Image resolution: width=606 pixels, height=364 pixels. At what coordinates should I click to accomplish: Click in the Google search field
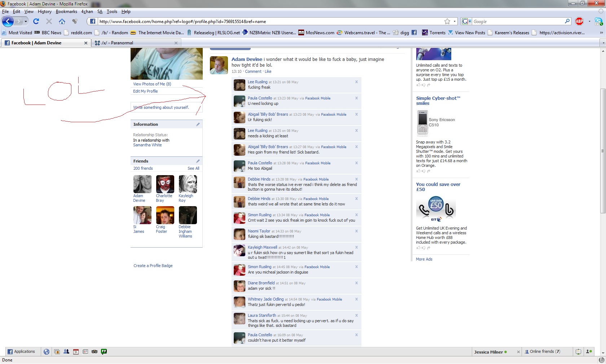(x=518, y=22)
